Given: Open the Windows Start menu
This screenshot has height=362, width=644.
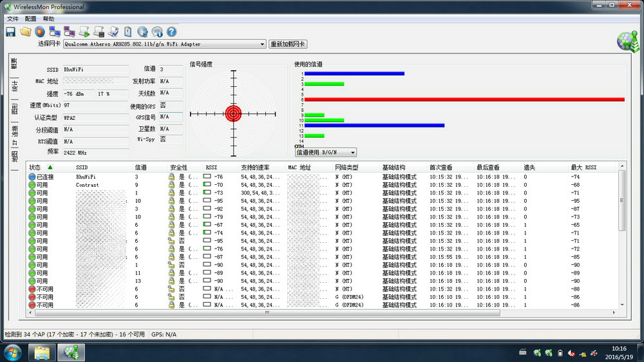Looking at the screenshot, I should pos(12,352).
